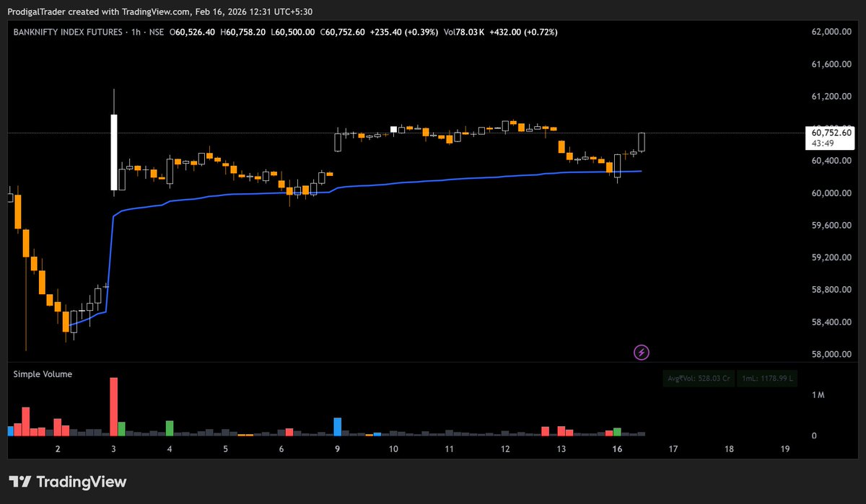866x504 pixels.
Task: Click the AvgVol 528.03 Cr readout
Action: (697, 378)
